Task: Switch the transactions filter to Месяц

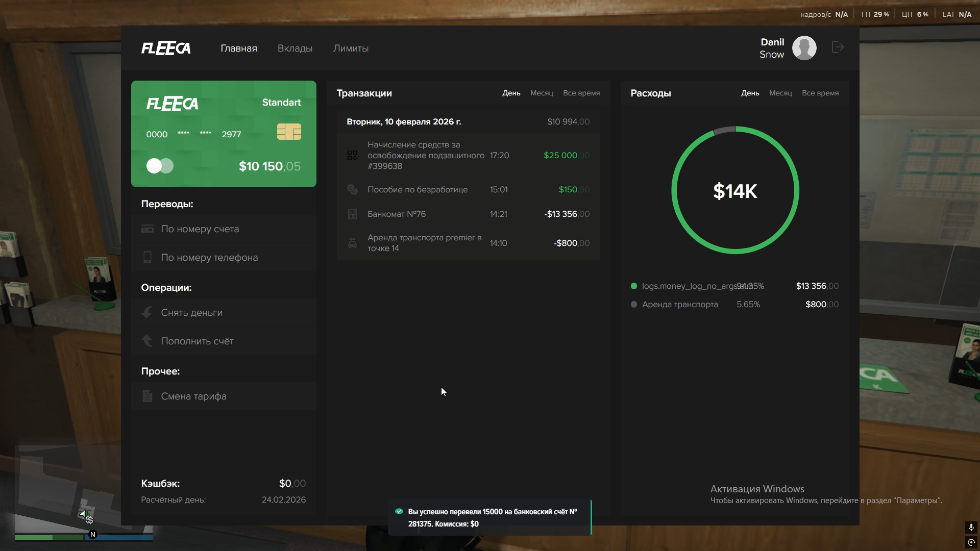Action: point(542,93)
